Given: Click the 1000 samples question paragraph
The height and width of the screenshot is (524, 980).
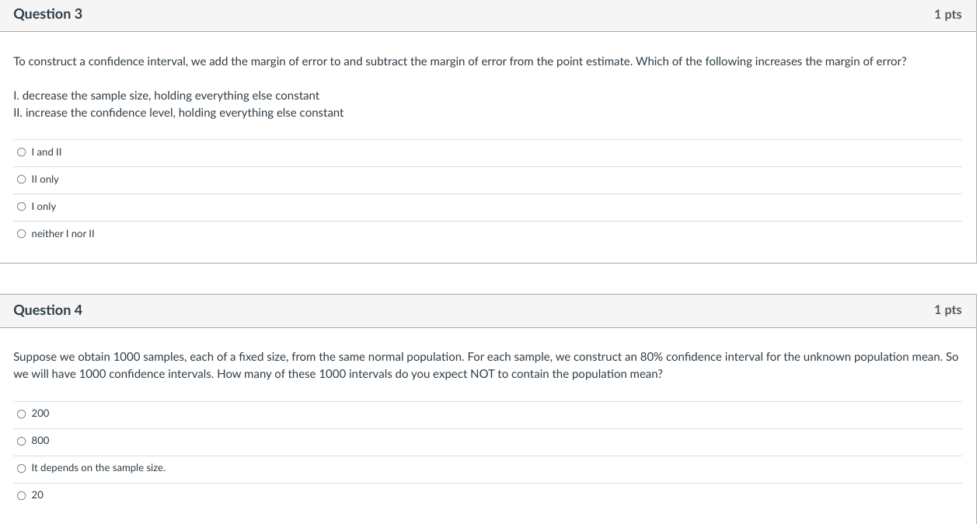Looking at the screenshot, I should tap(486, 365).
